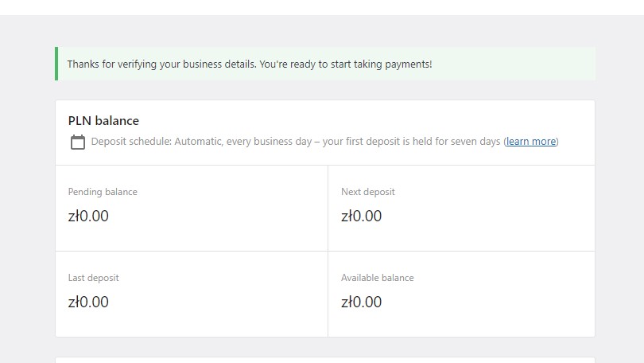644x363 pixels.
Task: Click the calendar icon beside Deposit schedule
Action: (x=78, y=142)
